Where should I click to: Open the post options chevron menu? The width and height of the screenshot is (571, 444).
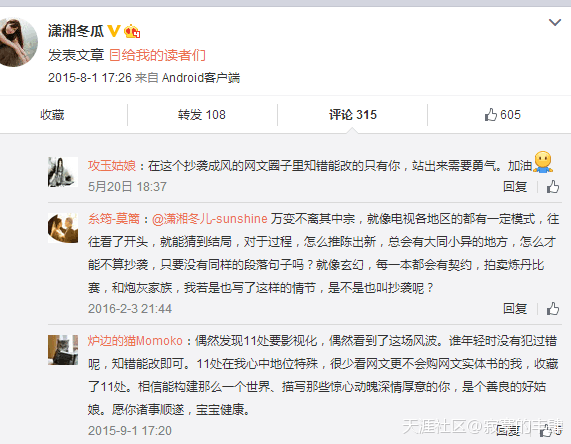(555, 23)
